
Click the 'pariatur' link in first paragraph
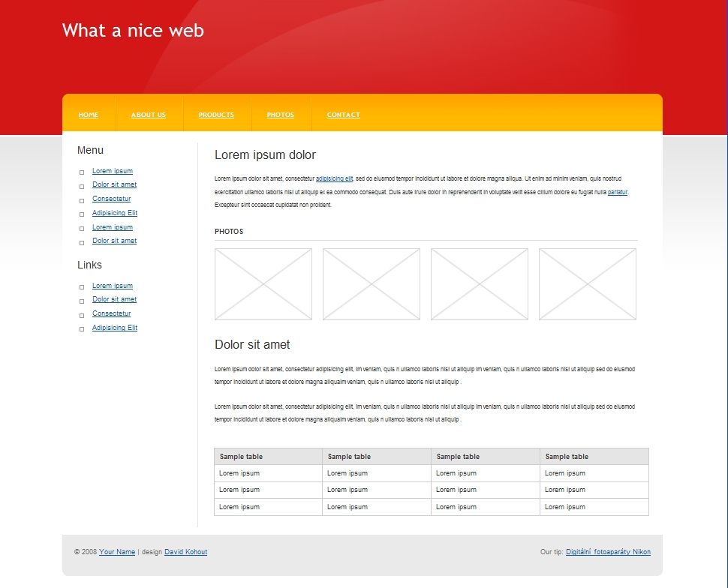pyautogui.click(x=617, y=192)
